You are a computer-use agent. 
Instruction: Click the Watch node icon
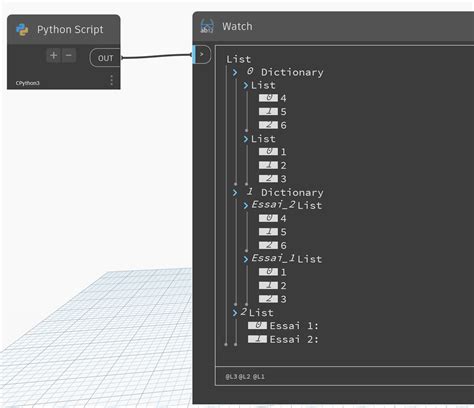207,26
